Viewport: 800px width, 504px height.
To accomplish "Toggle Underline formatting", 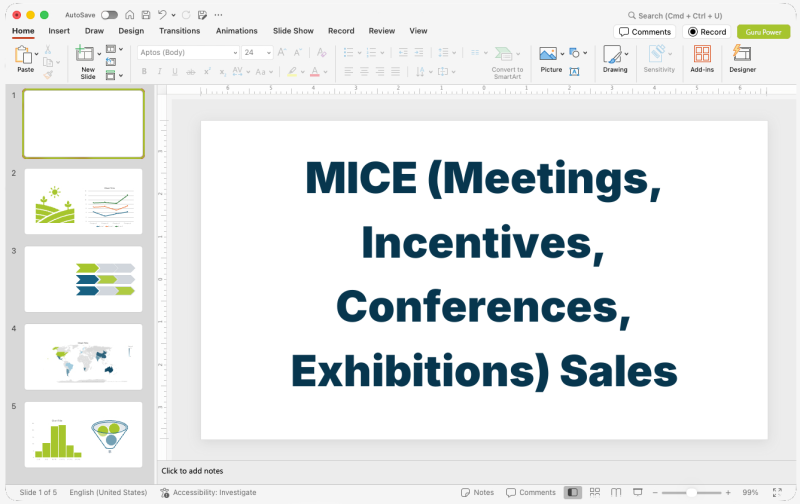I will click(175, 72).
